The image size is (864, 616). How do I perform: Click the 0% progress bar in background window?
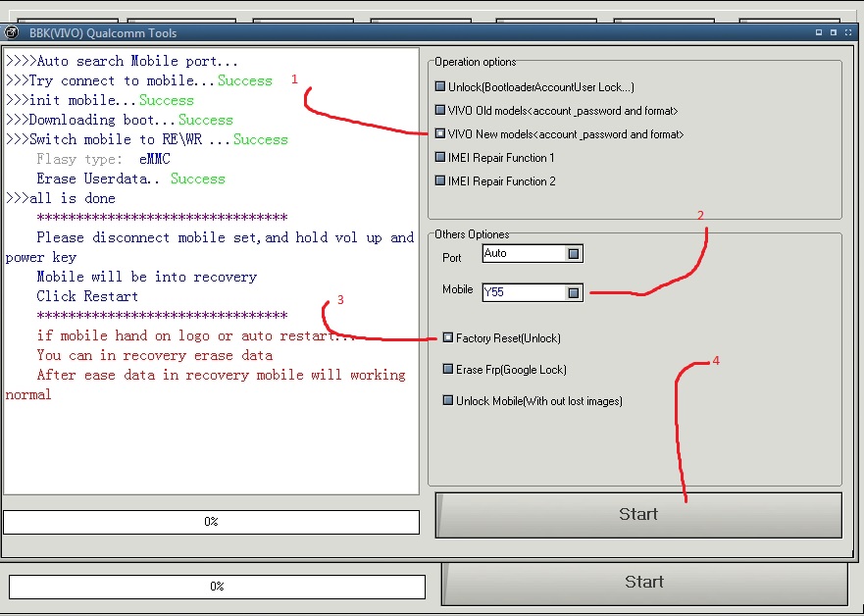[217, 587]
